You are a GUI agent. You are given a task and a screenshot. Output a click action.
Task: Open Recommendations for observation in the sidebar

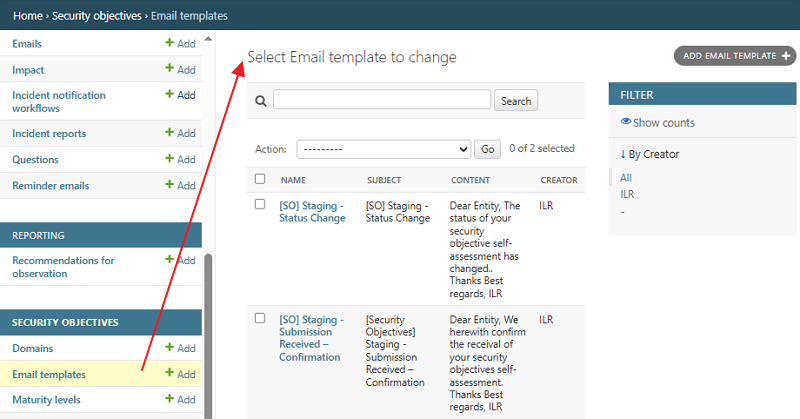pyautogui.click(x=63, y=267)
